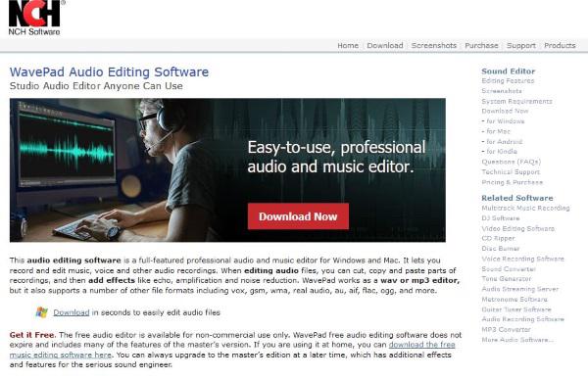Click the 'download the free music editing software here' link
Screen dimensions: 588x380
coord(421,345)
